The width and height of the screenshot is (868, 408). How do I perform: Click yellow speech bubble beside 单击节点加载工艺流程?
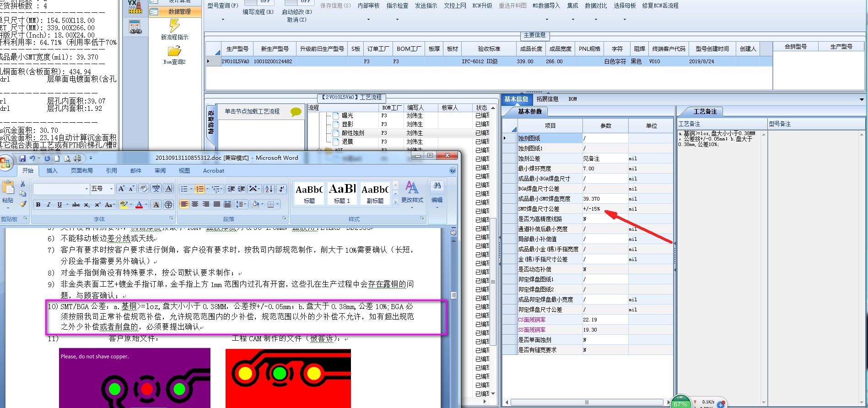pyautogui.click(x=296, y=112)
